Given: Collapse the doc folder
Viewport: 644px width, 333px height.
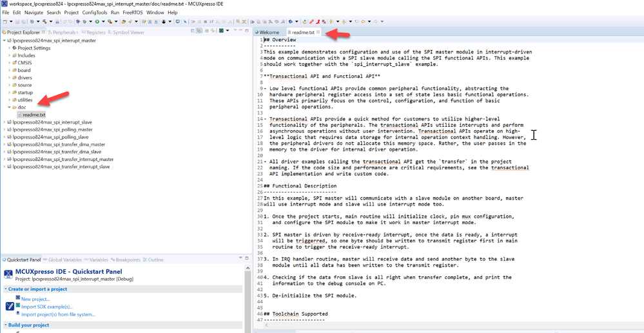Looking at the screenshot, I should [x=9, y=107].
